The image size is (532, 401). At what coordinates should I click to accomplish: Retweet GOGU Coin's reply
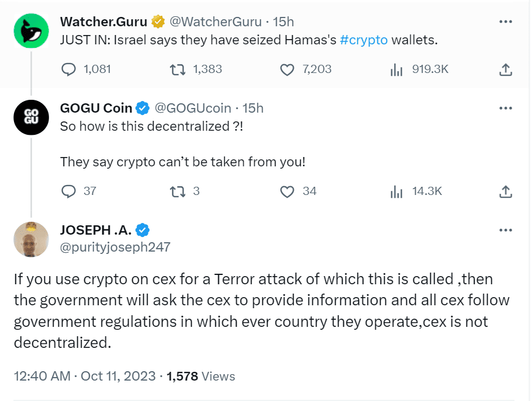176,191
